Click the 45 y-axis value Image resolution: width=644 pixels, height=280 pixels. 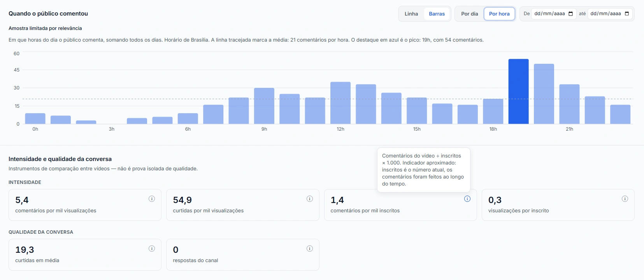click(x=16, y=70)
